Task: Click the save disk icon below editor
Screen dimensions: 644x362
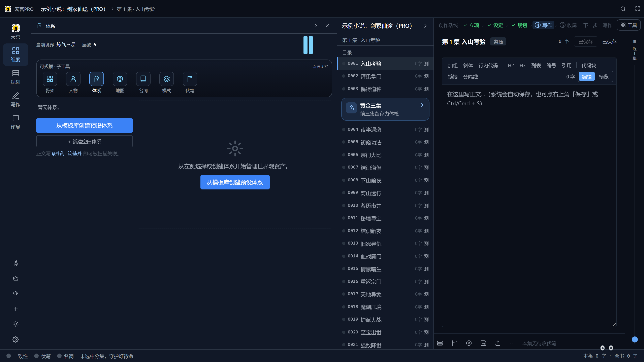Action: pyautogui.click(x=483, y=343)
